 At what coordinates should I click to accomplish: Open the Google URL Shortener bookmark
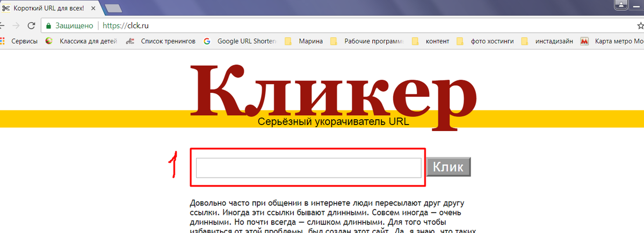pyautogui.click(x=241, y=41)
